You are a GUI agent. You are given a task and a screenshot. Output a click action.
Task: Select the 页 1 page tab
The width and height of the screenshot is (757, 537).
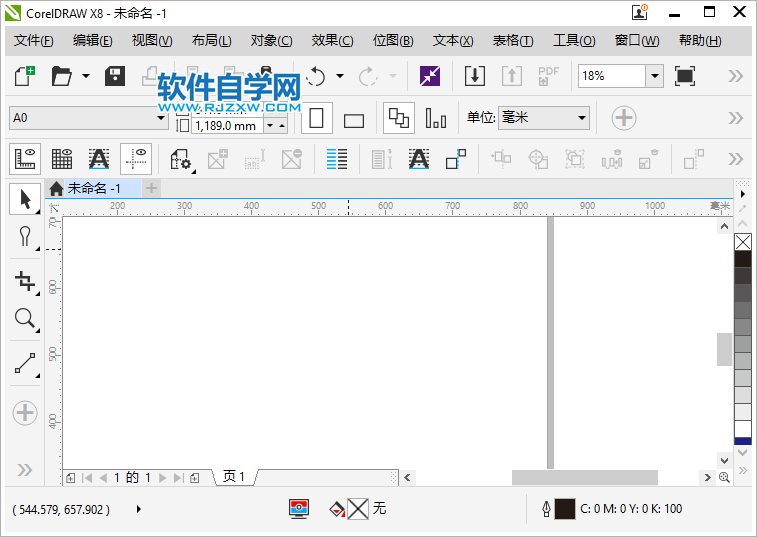click(234, 477)
